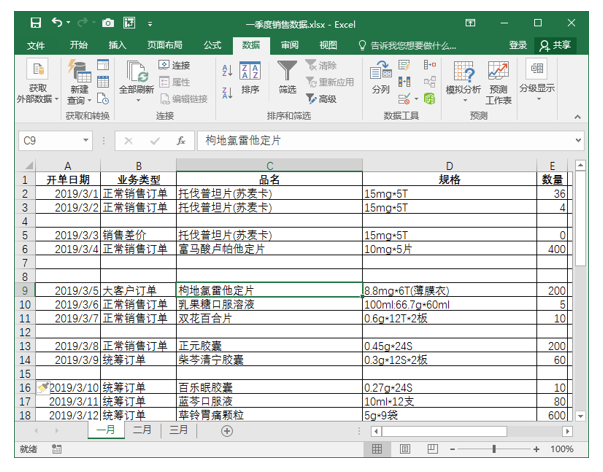Click the 登录 link
Viewport: 603px width, 472px height.
click(518, 45)
